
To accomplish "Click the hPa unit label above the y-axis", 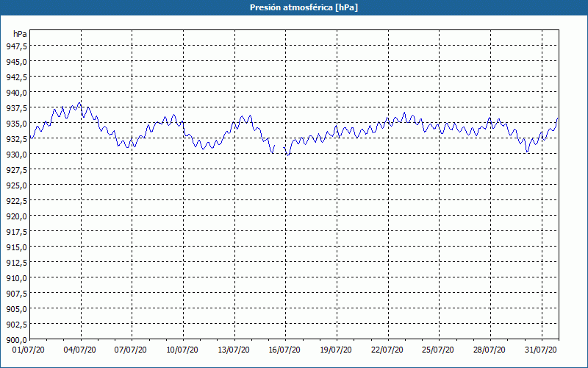I will click(20, 34).
